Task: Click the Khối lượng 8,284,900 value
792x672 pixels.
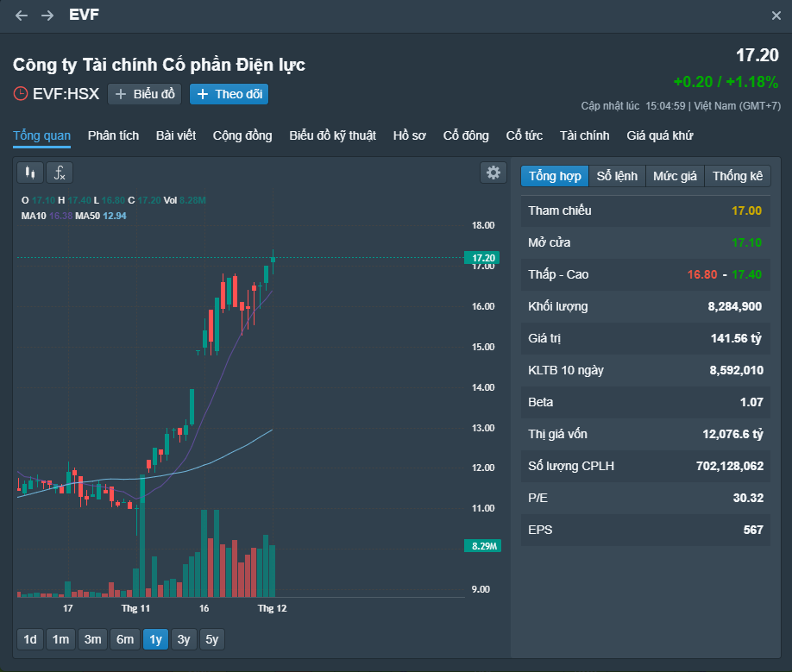Action: pos(734,306)
